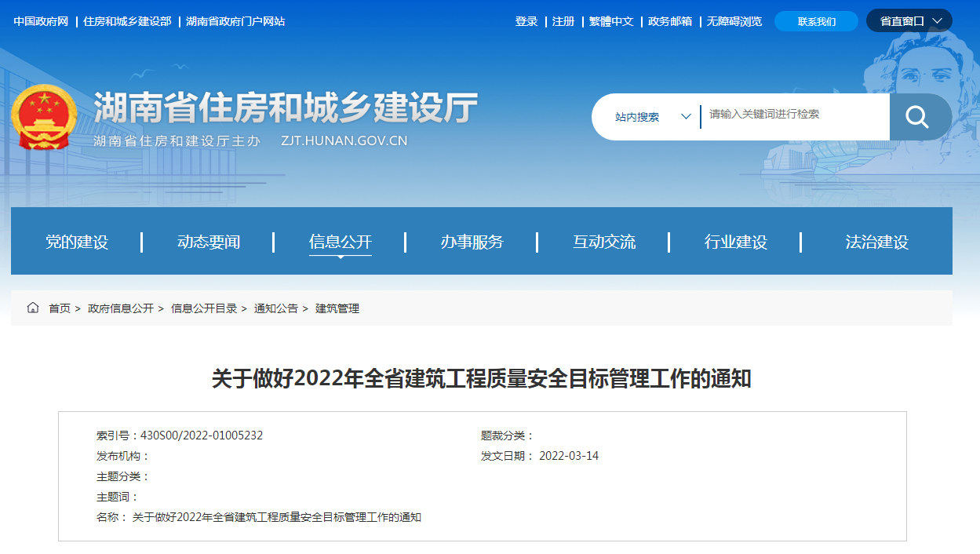Expand the 省直窗口 dropdown

909,21
